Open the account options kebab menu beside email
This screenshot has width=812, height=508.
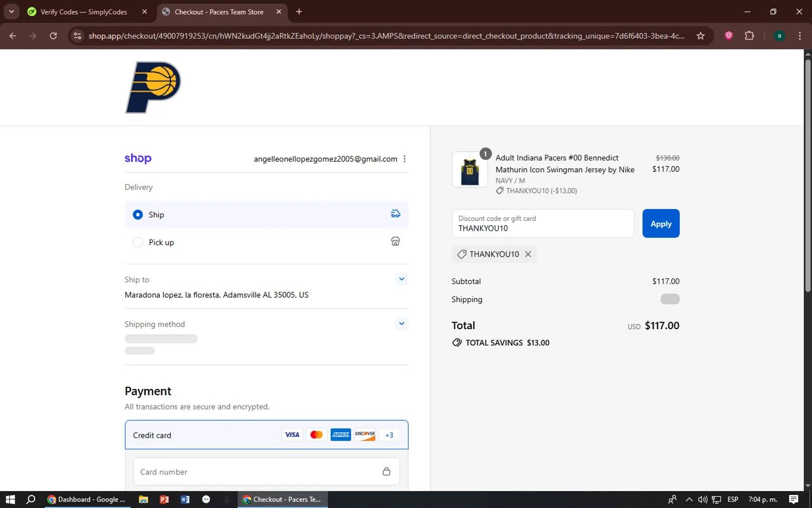404,159
